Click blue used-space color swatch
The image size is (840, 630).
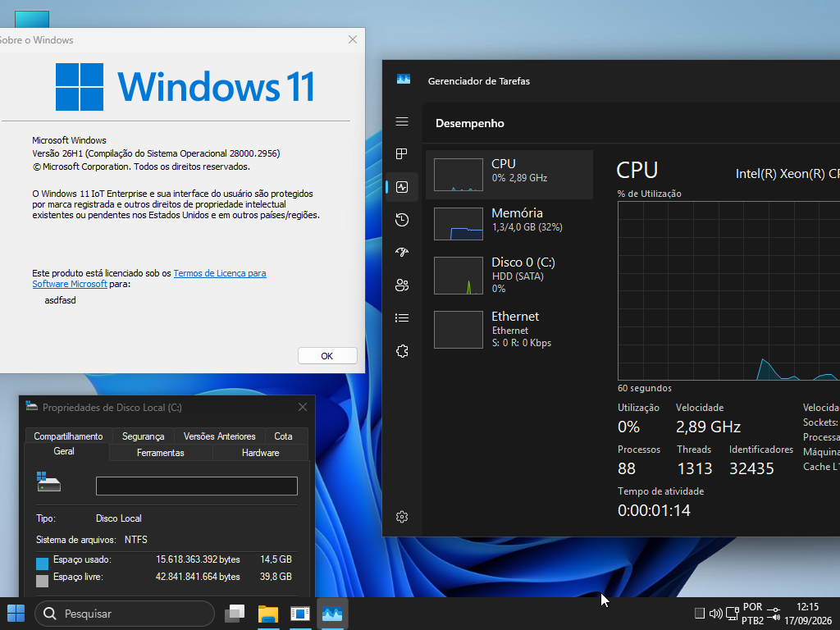pyautogui.click(x=42, y=564)
